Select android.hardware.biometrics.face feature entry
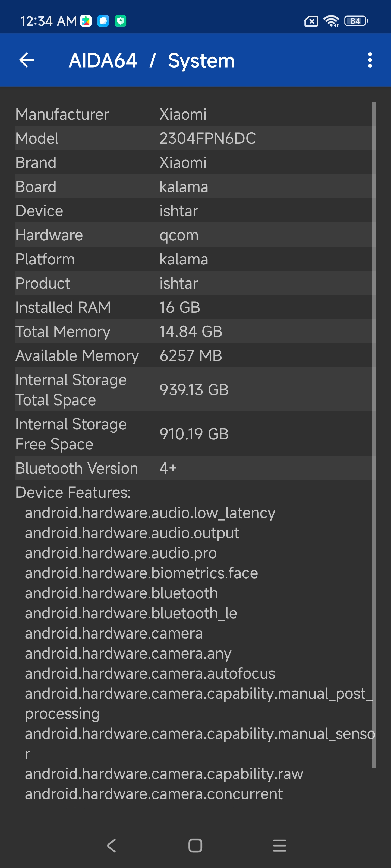 (x=141, y=573)
